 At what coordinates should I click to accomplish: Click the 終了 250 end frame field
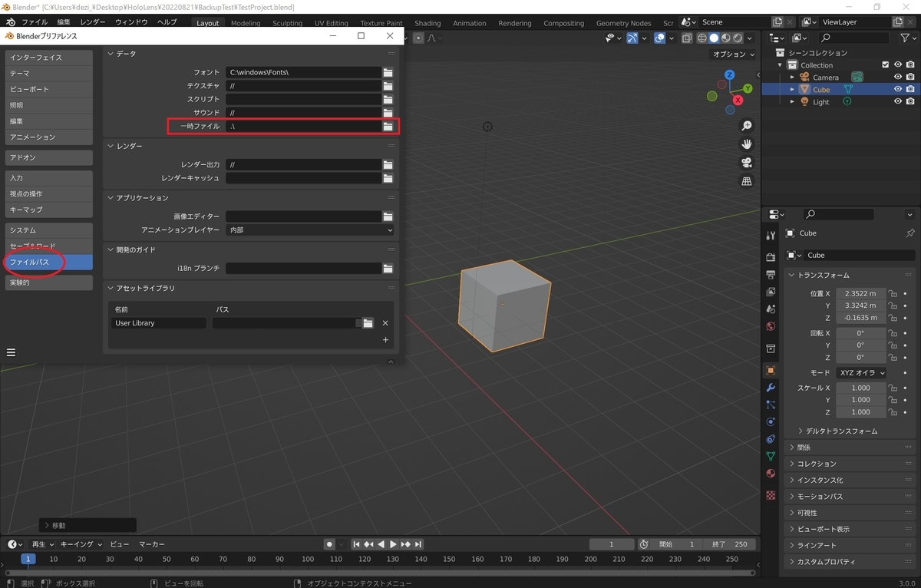point(729,544)
